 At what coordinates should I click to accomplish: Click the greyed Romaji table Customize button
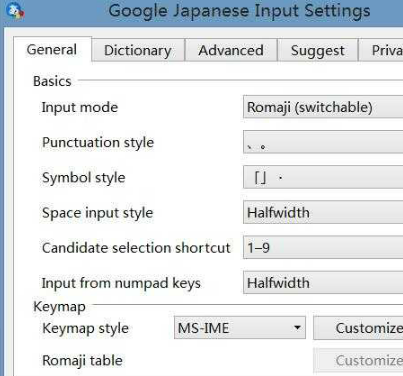pyautogui.click(x=358, y=360)
